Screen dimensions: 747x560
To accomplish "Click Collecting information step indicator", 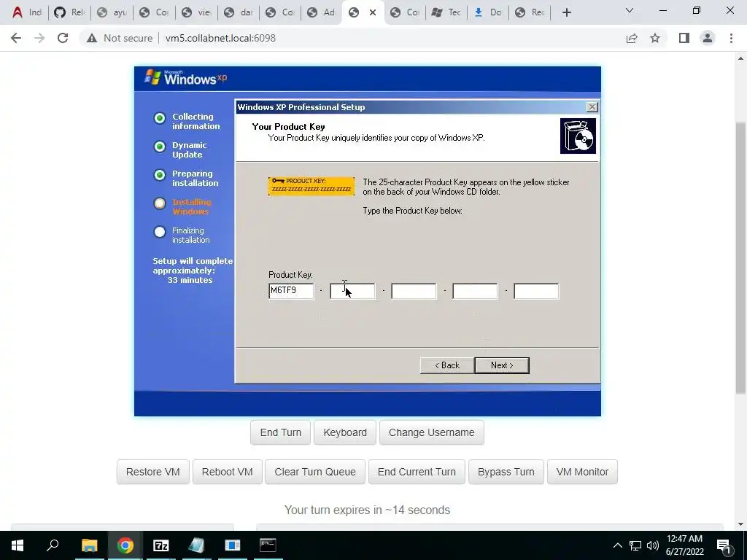I will [x=160, y=118].
